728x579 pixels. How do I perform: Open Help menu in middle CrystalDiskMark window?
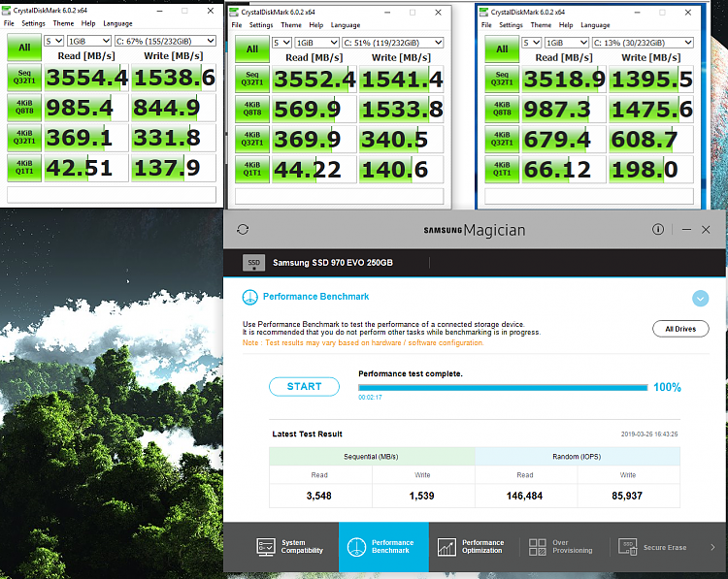pos(316,25)
